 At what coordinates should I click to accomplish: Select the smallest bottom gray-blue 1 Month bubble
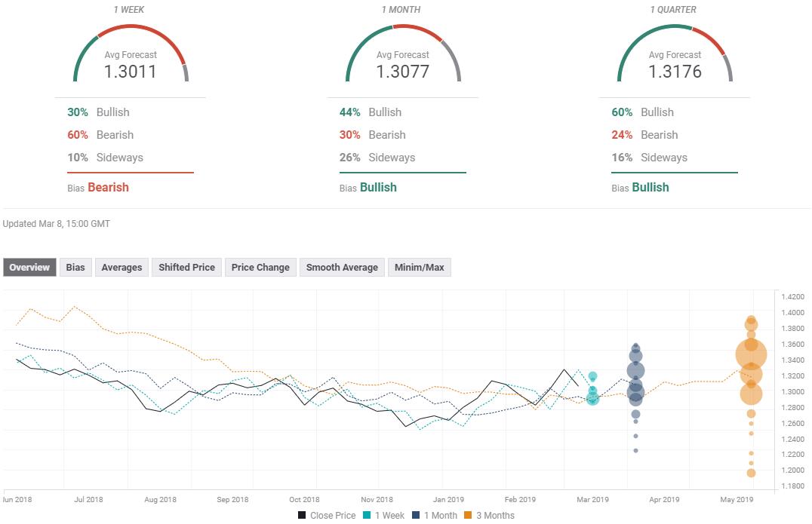tap(635, 450)
